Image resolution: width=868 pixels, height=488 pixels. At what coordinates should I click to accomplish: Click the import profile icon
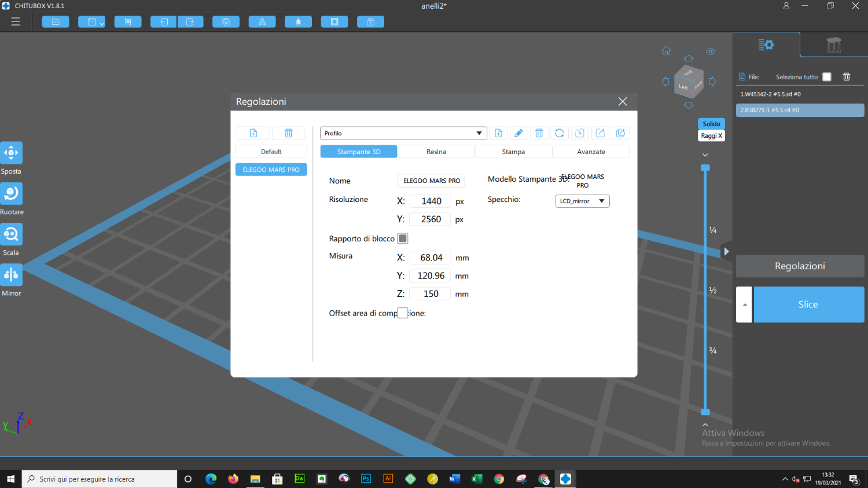tap(580, 133)
